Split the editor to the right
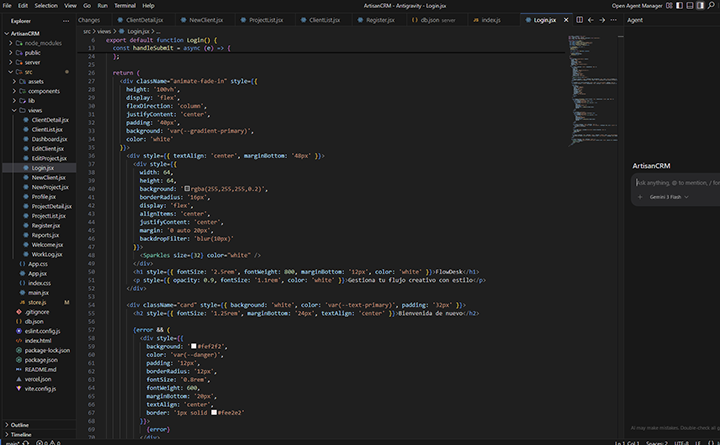Image resolution: width=720 pixels, height=445 pixels. tap(579, 20)
